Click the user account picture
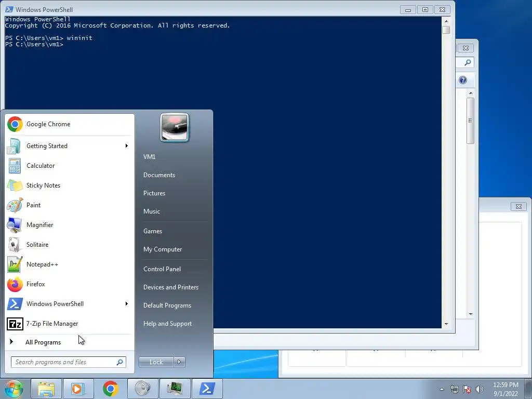The width and height of the screenshot is (532, 399). [x=175, y=128]
